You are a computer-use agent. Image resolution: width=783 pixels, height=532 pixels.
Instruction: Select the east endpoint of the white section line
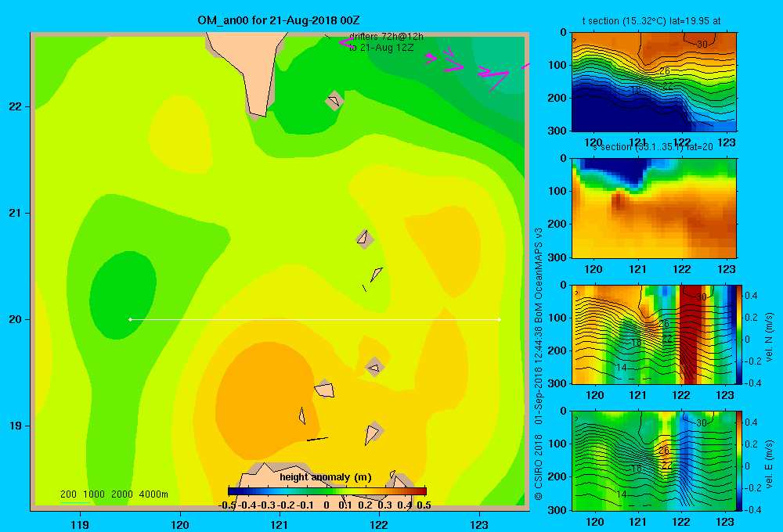500,319
